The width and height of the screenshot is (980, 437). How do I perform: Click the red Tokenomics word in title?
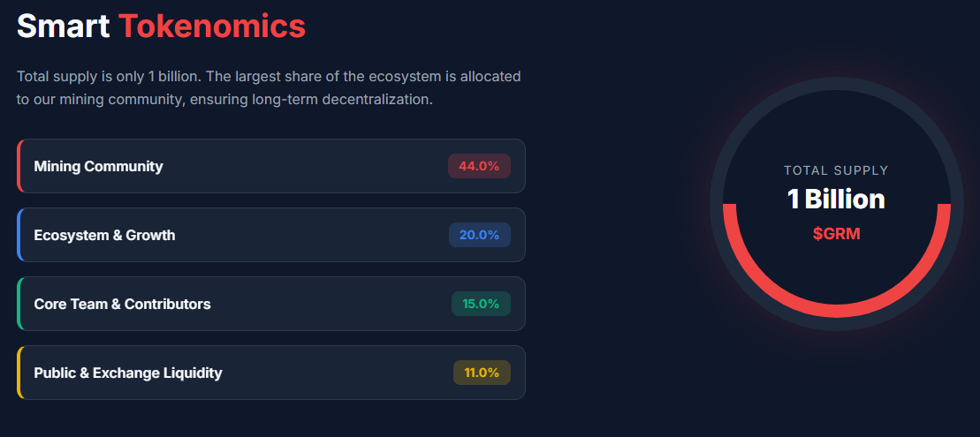[212, 26]
